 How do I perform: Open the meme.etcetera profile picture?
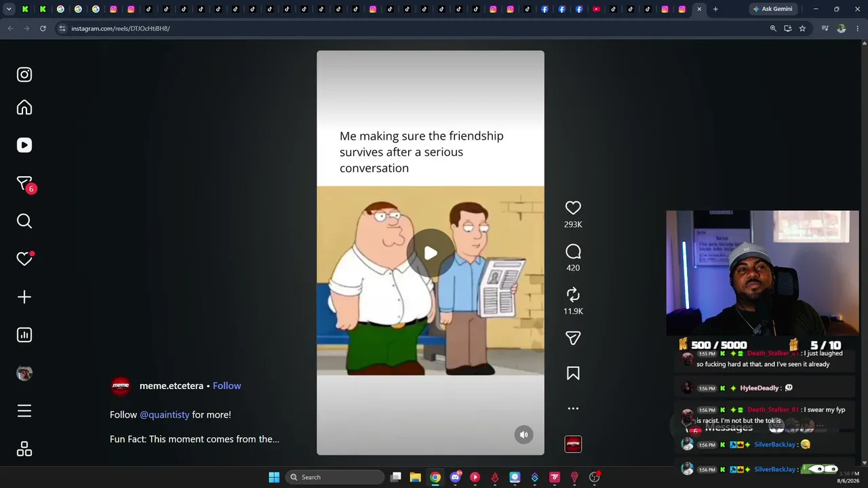(x=121, y=386)
